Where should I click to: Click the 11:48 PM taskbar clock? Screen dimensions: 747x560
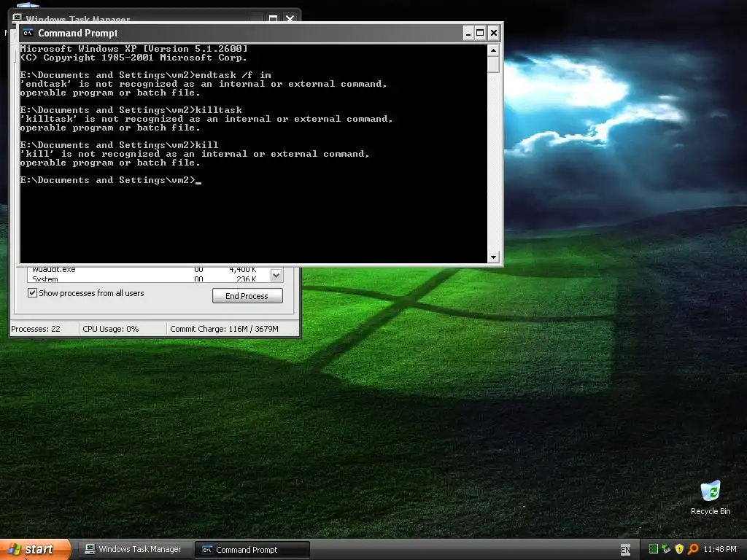click(x=720, y=549)
